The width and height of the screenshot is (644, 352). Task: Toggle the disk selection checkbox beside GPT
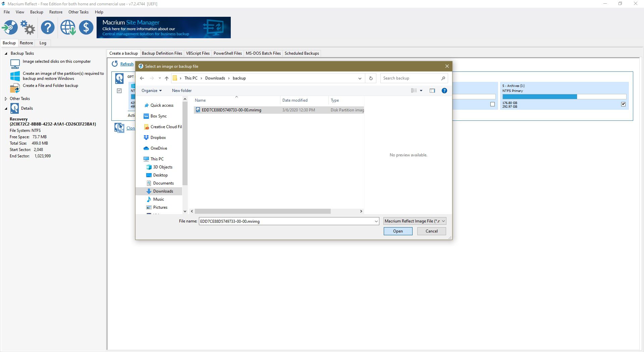pos(119,91)
